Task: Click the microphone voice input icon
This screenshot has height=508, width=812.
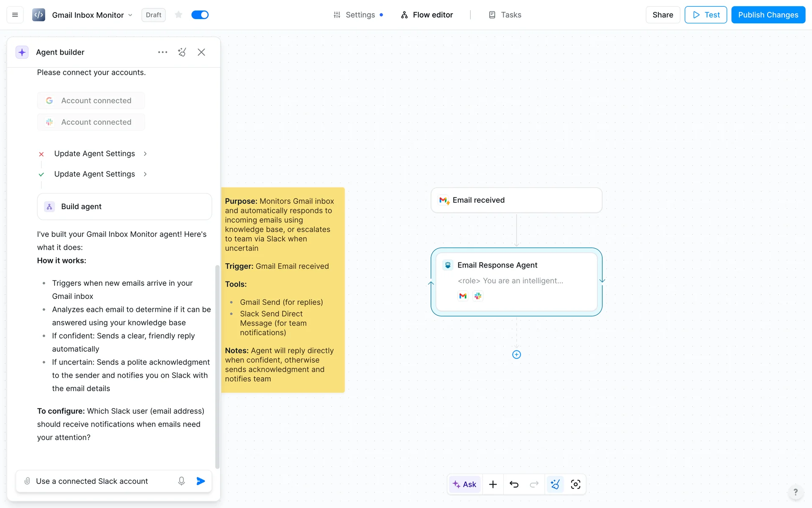Action: 181,481
